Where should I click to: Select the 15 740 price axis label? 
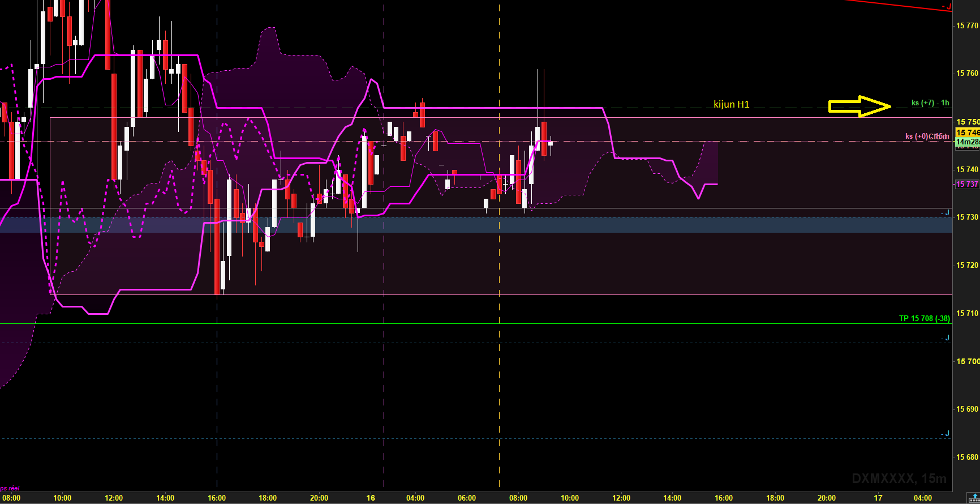point(967,169)
